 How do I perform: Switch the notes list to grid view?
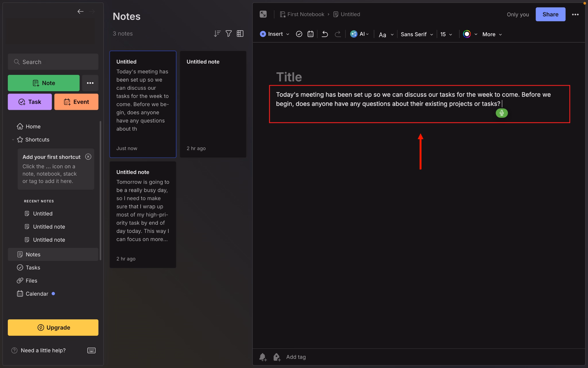pyautogui.click(x=240, y=33)
